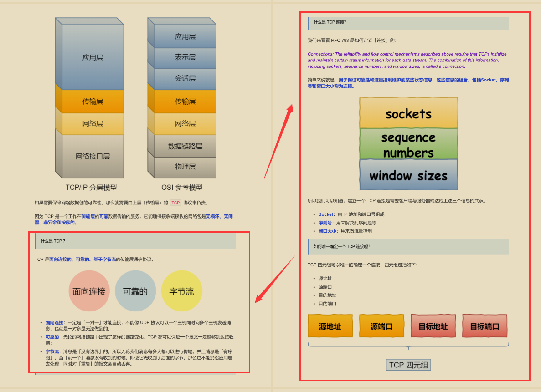The image size is (541, 392).
Task: Select the yellow sockets block
Action: click(x=408, y=113)
